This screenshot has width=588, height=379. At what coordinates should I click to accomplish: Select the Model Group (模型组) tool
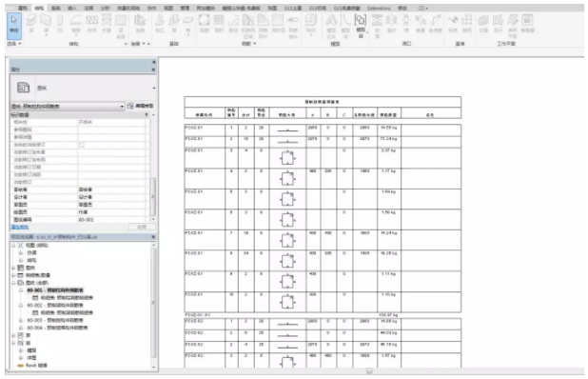pyautogui.click(x=361, y=26)
